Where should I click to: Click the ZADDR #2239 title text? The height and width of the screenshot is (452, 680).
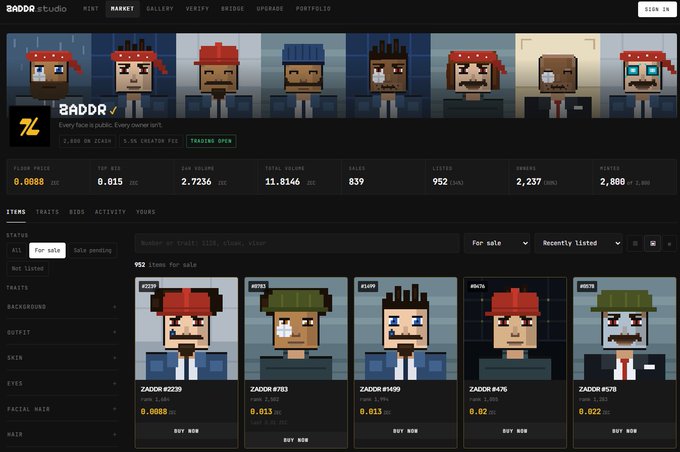coord(161,390)
